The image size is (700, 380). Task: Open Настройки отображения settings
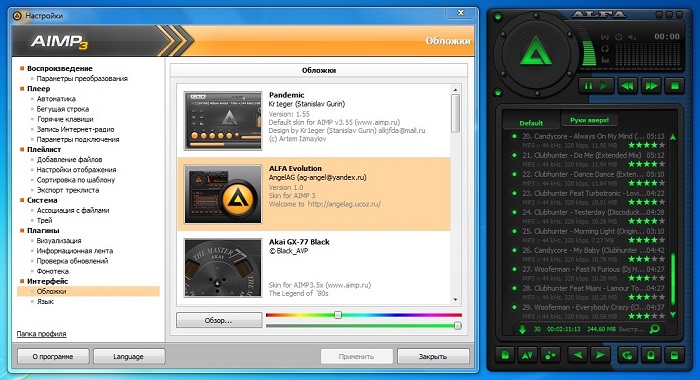tap(76, 170)
